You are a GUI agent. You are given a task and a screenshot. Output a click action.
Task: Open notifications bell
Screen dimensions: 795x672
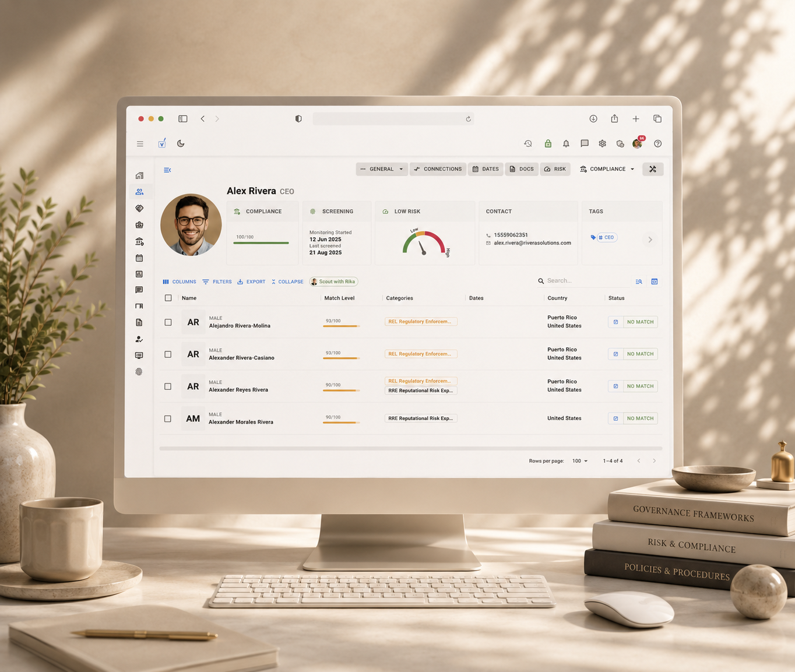click(x=566, y=143)
